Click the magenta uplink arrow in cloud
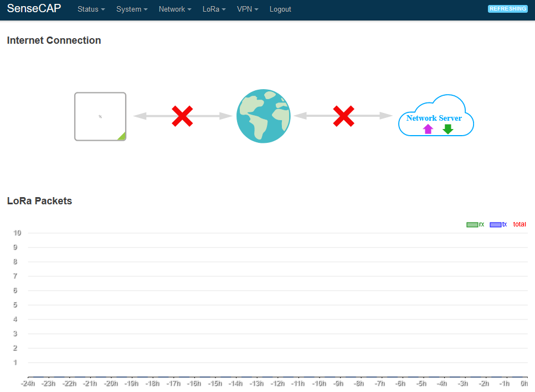The width and height of the screenshot is (535, 392). [x=428, y=129]
